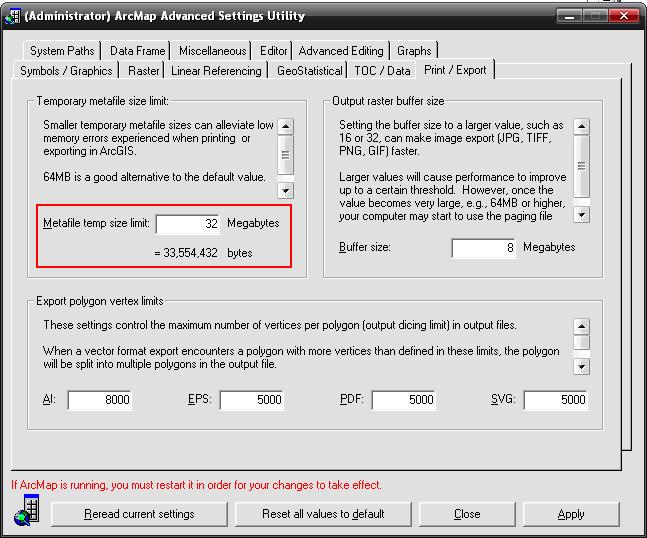Image resolution: width=647 pixels, height=538 pixels.
Task: Click the Reread current settings button
Action: click(139, 514)
